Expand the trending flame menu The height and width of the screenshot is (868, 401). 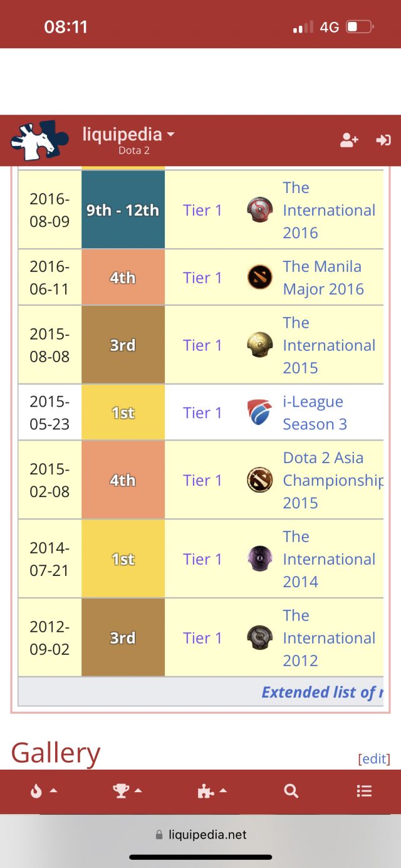pos(43,791)
